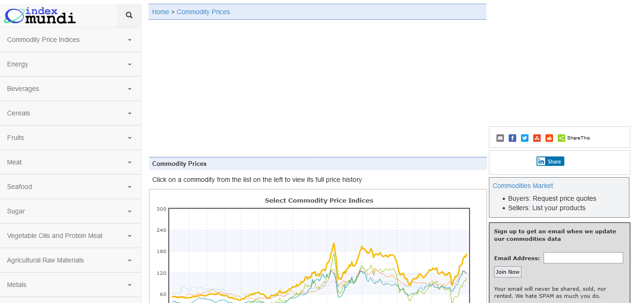Go to Home breadcrumb link
The height and width of the screenshot is (303, 644).
click(x=160, y=12)
